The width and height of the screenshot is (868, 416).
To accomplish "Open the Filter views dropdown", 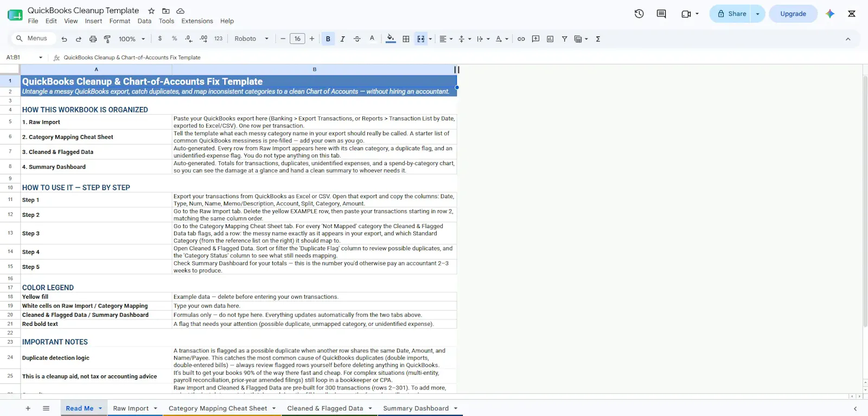I will (x=581, y=39).
